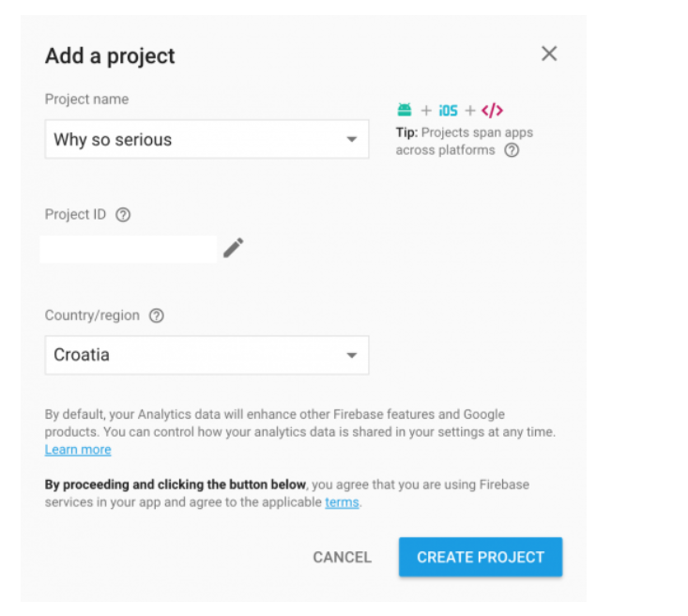Click the 'Tip: Projects span apps' text

[x=465, y=132]
